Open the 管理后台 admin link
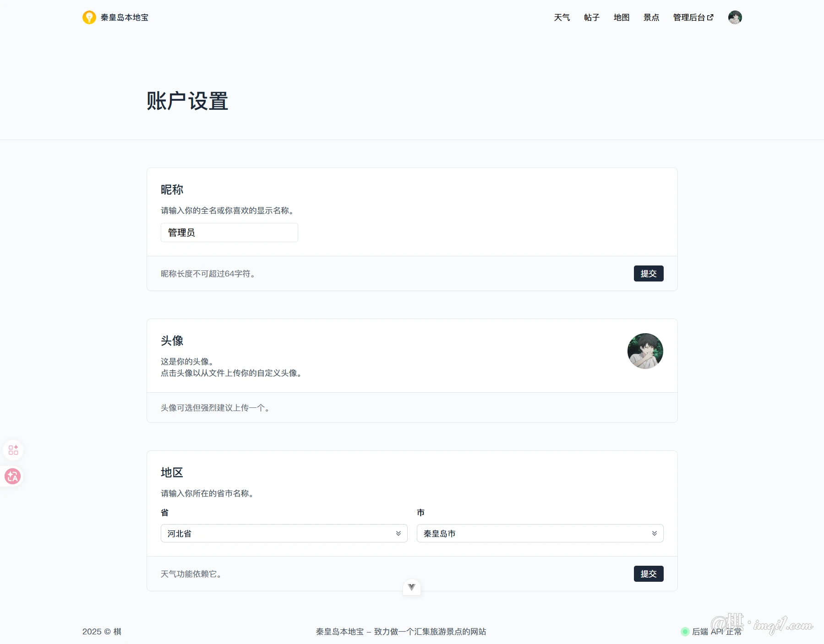Image resolution: width=824 pixels, height=644 pixels. pyautogui.click(x=689, y=17)
